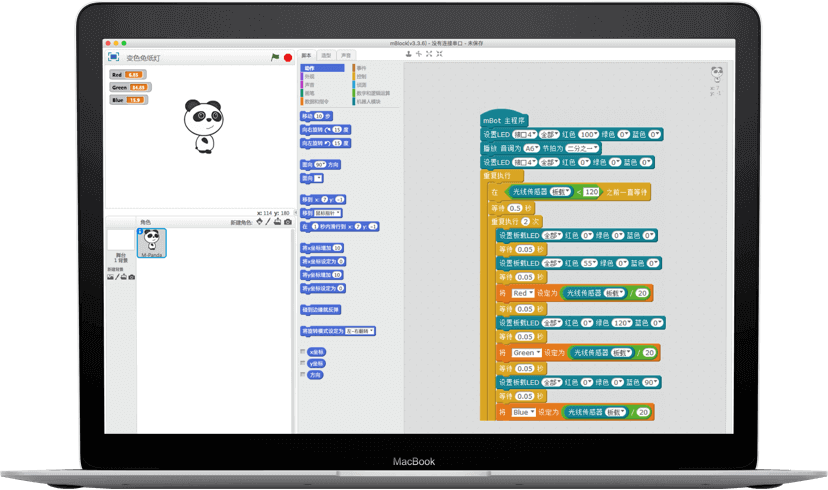Image resolution: width=828 pixels, height=490 pixels.
Task: Open the blue value 90 dropdown in LED block
Action: click(x=651, y=382)
